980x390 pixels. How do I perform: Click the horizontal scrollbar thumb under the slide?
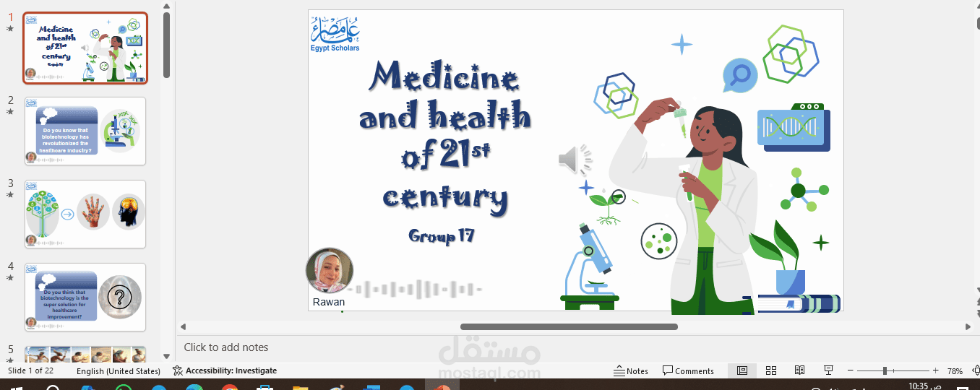tap(569, 326)
